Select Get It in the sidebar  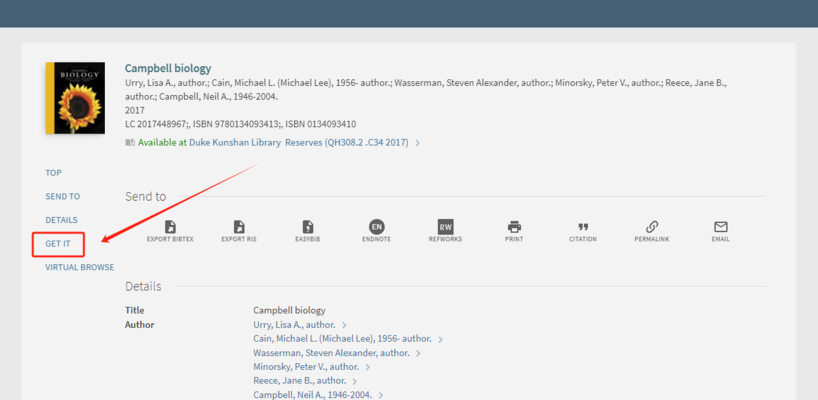coord(58,243)
